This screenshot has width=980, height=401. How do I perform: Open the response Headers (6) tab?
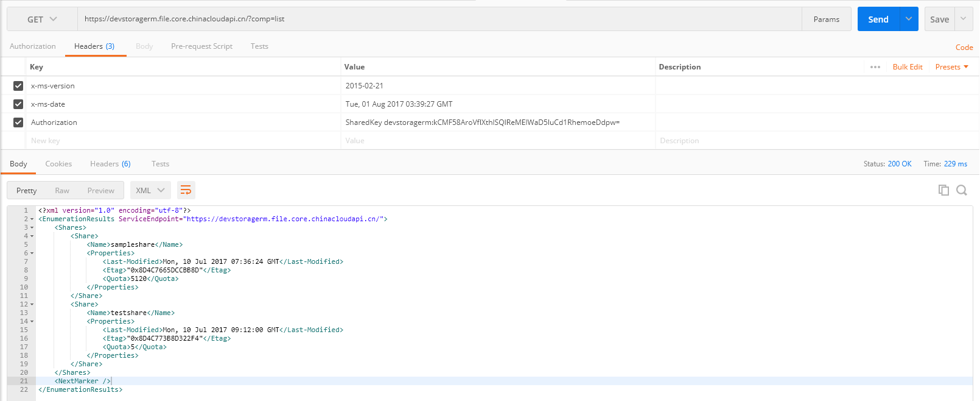click(x=110, y=164)
